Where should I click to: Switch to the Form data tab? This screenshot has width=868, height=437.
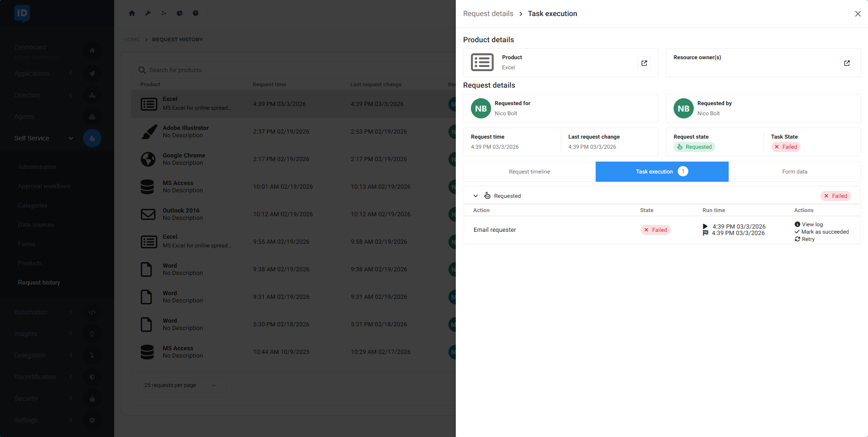(794, 172)
